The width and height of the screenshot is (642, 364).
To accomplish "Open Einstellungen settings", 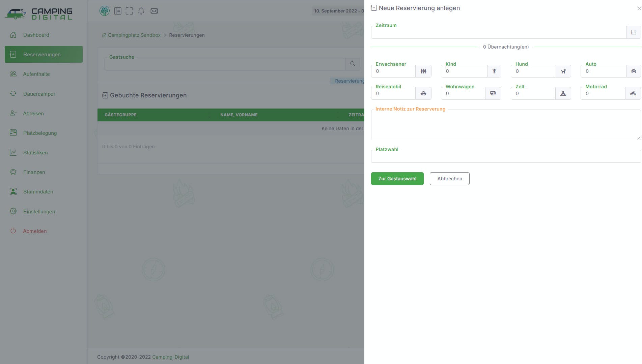I will tap(44, 211).
